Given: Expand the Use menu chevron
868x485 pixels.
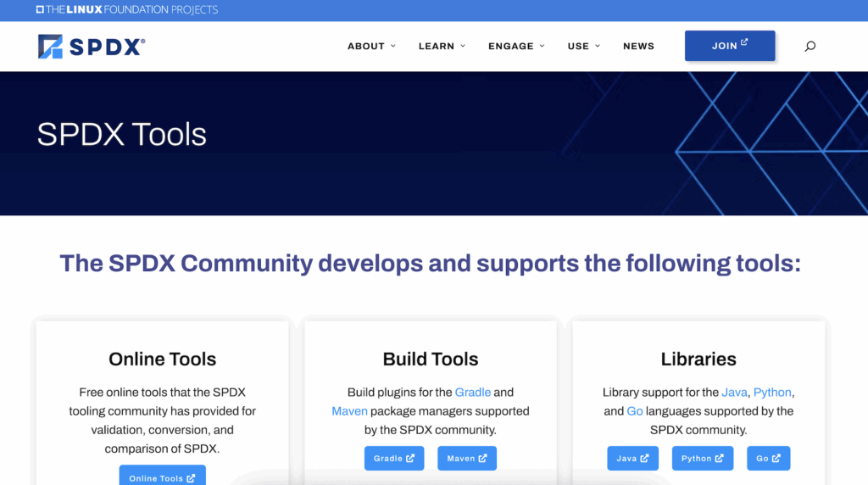Looking at the screenshot, I should tap(598, 46).
